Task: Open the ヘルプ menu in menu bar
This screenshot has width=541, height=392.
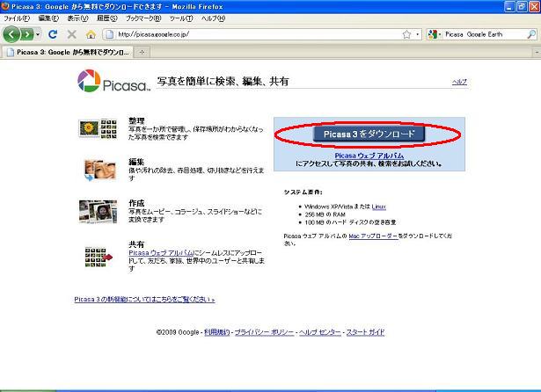Action: tap(213, 18)
